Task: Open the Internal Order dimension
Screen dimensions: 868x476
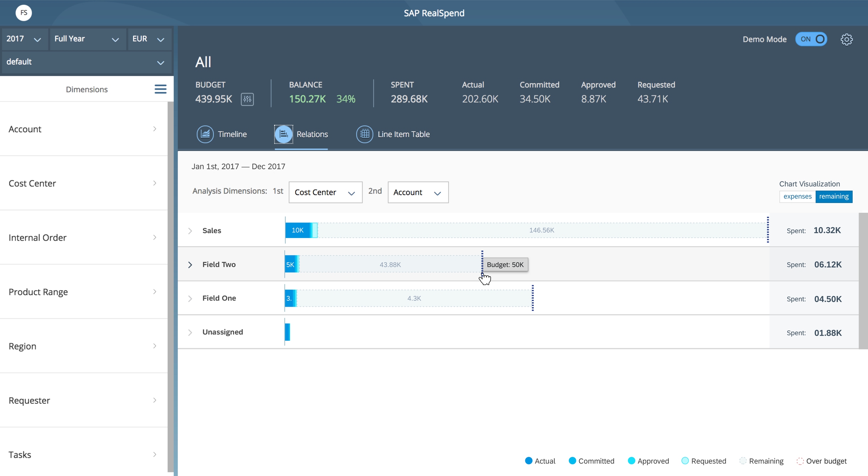Action: pyautogui.click(x=84, y=238)
